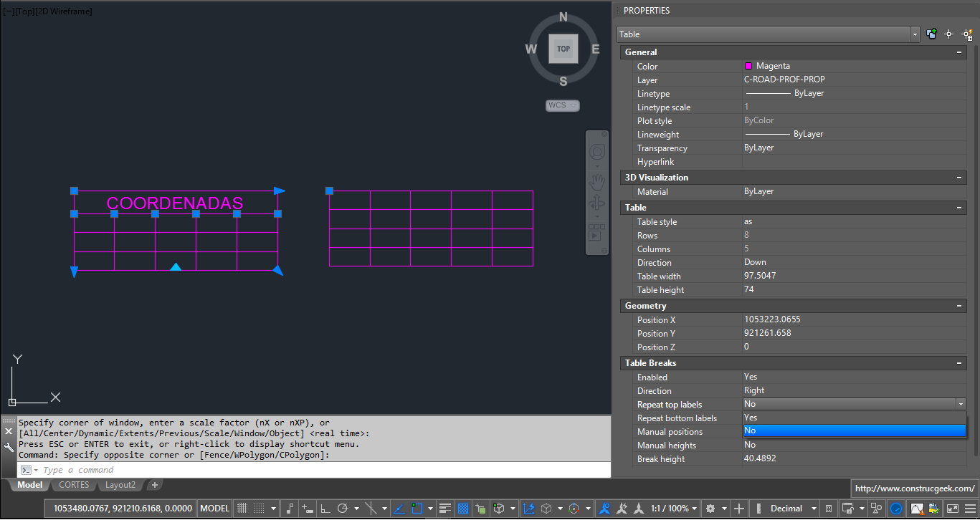Collapse the Table Breaks section
The height and width of the screenshot is (520, 980).
click(x=959, y=363)
